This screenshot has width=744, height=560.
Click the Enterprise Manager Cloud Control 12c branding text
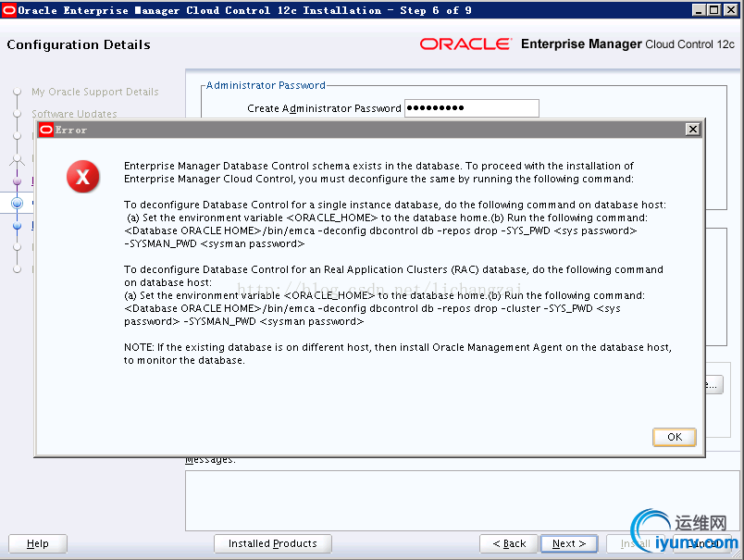627,44
